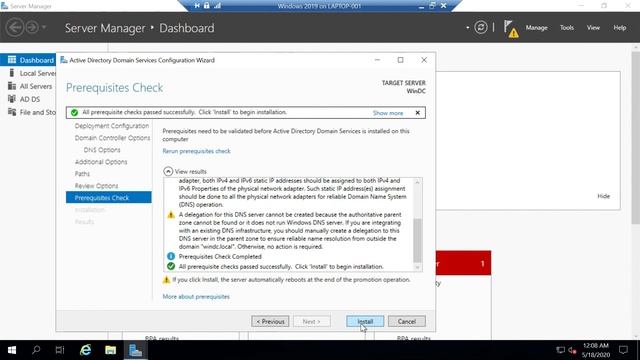Click Rerun prerequisites check link
The width and height of the screenshot is (640, 360).
(196, 151)
